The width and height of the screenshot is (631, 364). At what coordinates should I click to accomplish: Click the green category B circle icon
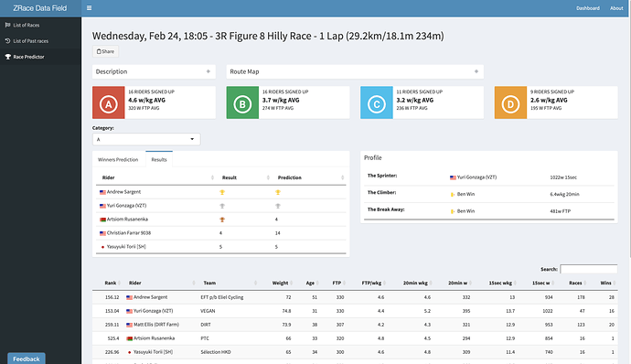[x=242, y=104]
